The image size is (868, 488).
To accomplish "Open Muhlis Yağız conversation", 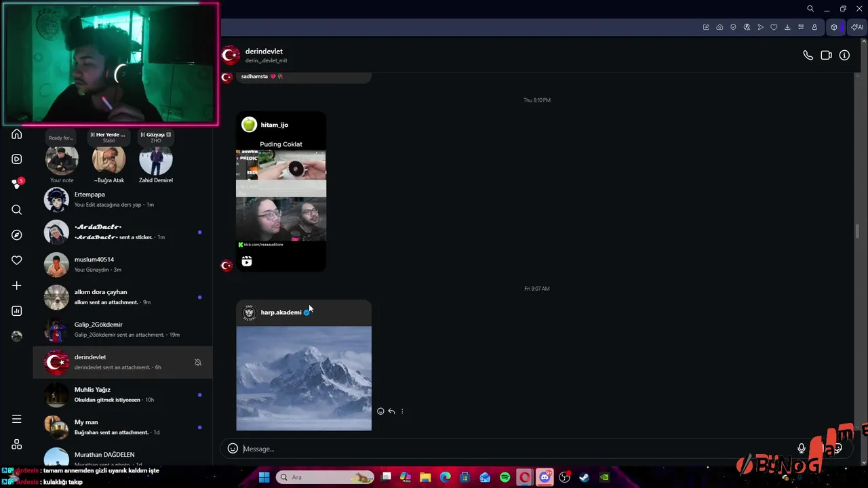I will [123, 394].
